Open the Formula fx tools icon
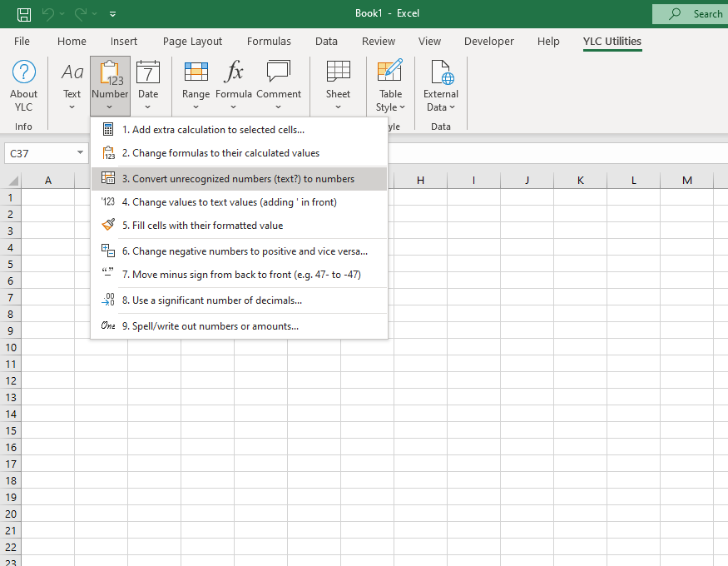 point(234,86)
